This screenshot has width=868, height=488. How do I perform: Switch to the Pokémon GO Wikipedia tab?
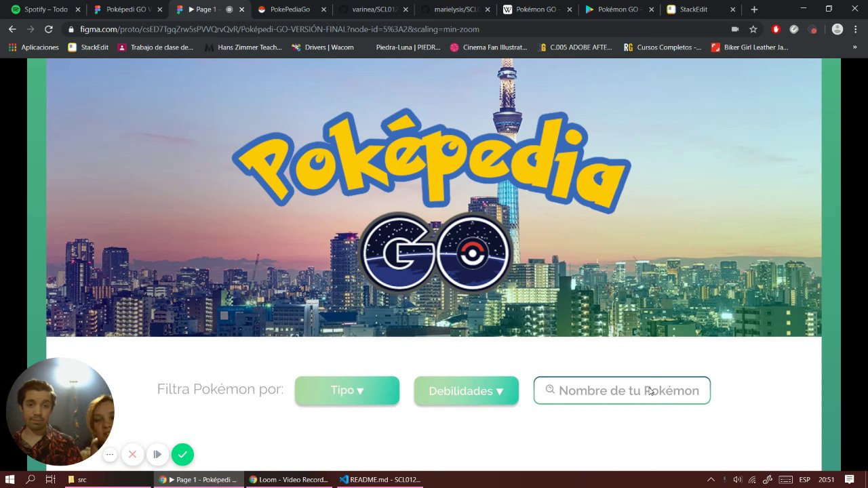(x=538, y=9)
